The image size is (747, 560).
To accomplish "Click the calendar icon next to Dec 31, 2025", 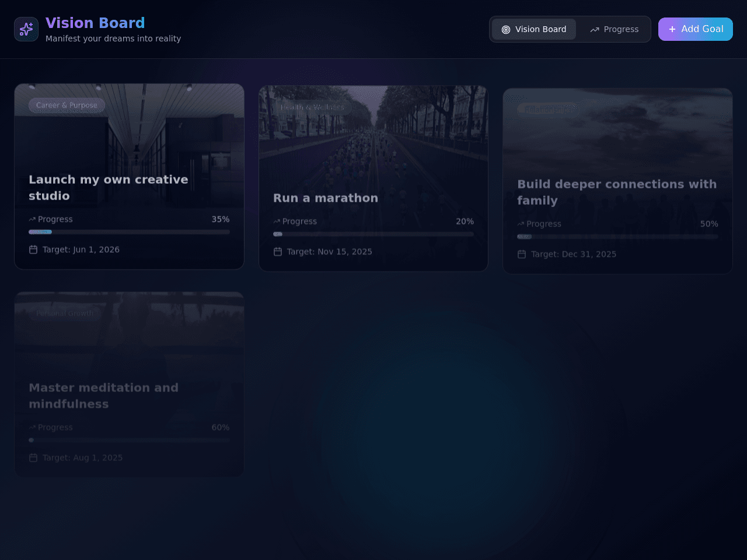I will [522, 254].
